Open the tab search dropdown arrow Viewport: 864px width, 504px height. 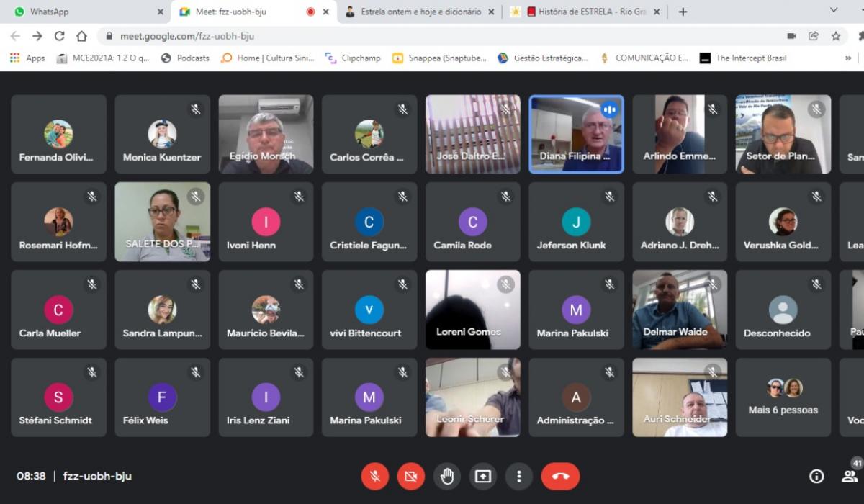834,11
